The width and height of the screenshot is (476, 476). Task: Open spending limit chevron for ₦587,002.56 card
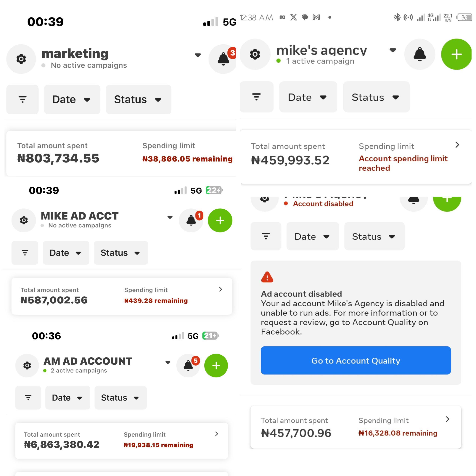[221, 289]
